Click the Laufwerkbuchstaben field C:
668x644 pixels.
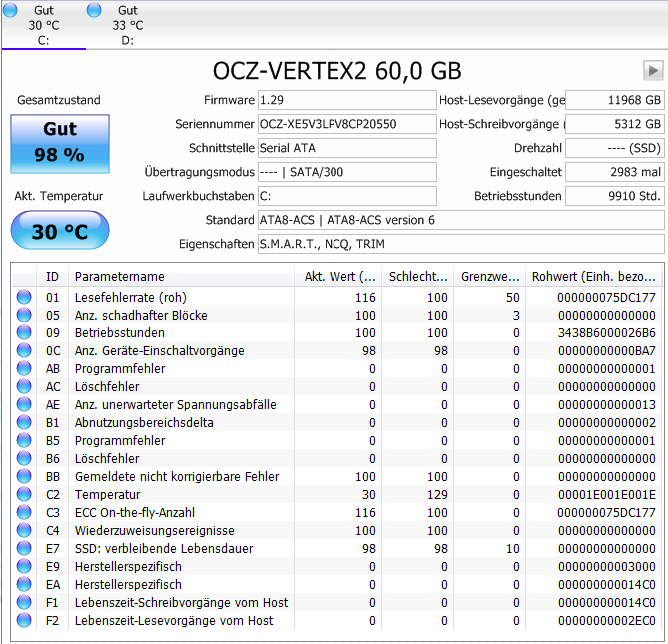pyautogui.click(x=347, y=196)
